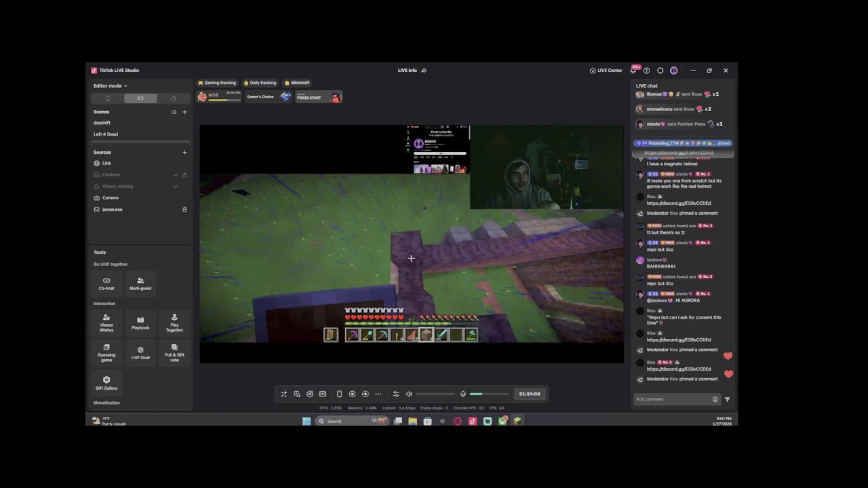Open the LIVE Center
The image size is (868, 488).
click(x=606, y=70)
